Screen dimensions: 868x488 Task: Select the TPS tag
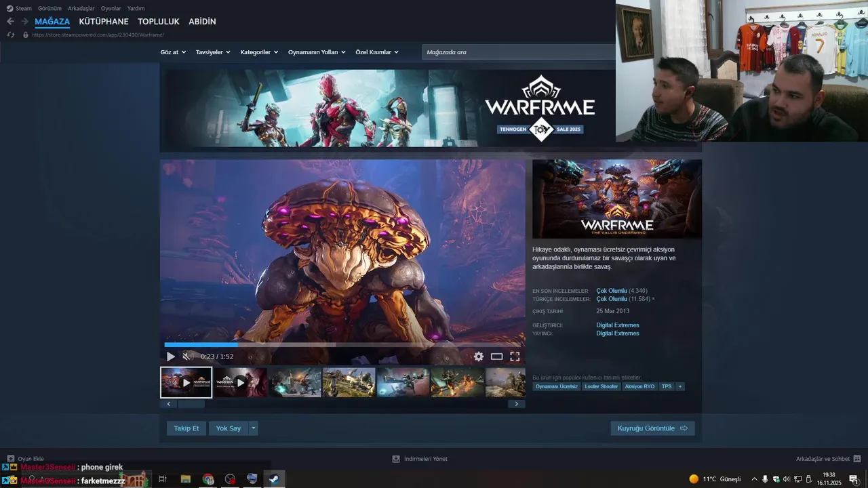667,386
